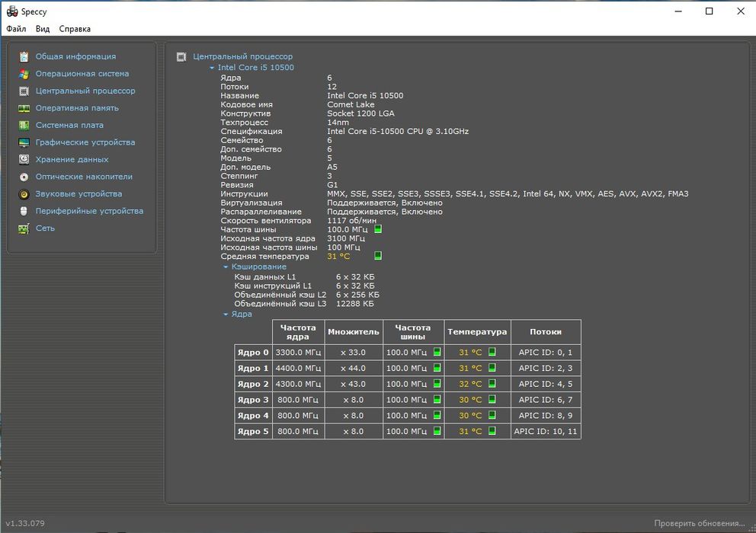Open the Общая информация summary icon
This screenshot has height=533, width=756.
point(24,57)
